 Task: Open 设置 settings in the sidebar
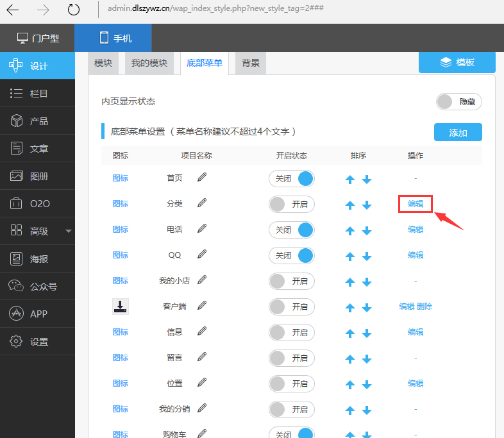[x=37, y=342]
